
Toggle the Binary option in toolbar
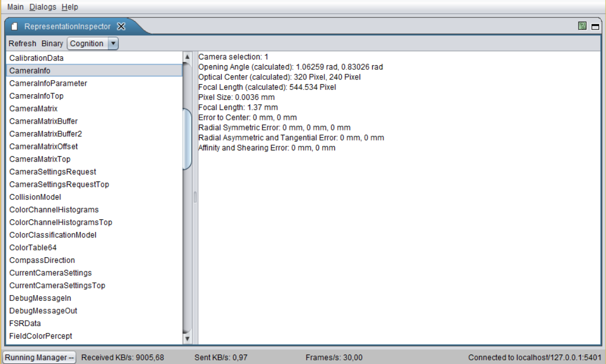[x=52, y=44]
